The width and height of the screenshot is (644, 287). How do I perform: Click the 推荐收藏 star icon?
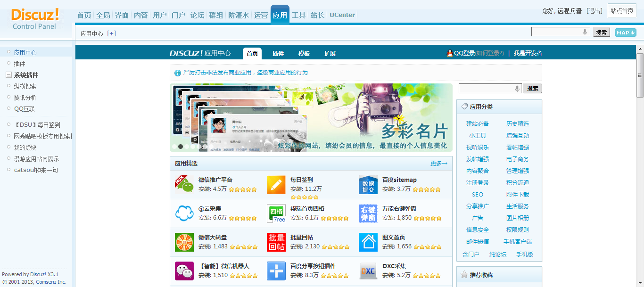pyautogui.click(x=464, y=274)
